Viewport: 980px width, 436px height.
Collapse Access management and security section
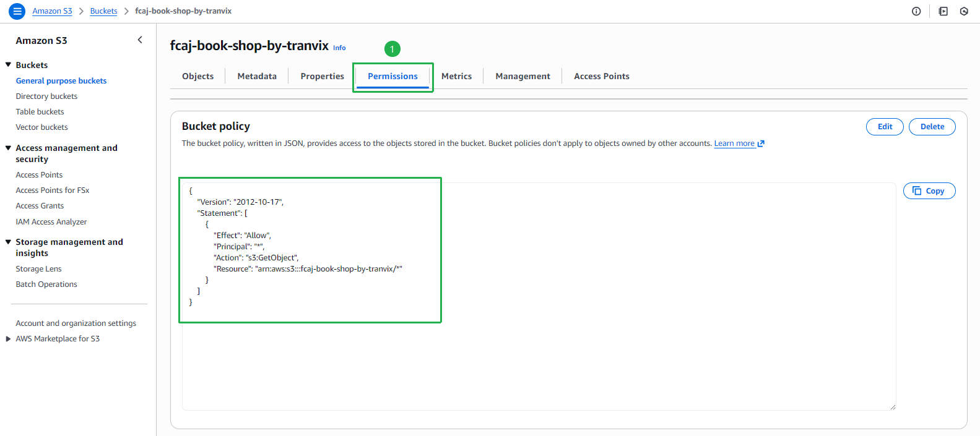click(x=8, y=148)
